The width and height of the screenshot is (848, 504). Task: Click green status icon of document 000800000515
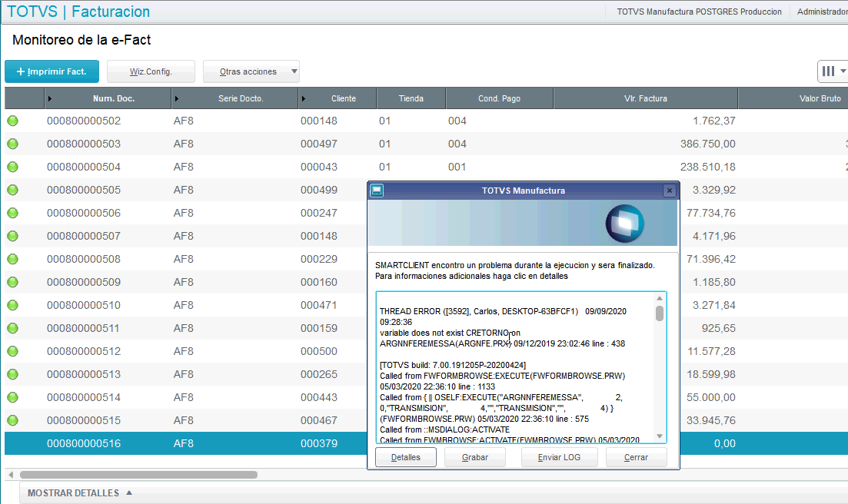pyautogui.click(x=12, y=420)
